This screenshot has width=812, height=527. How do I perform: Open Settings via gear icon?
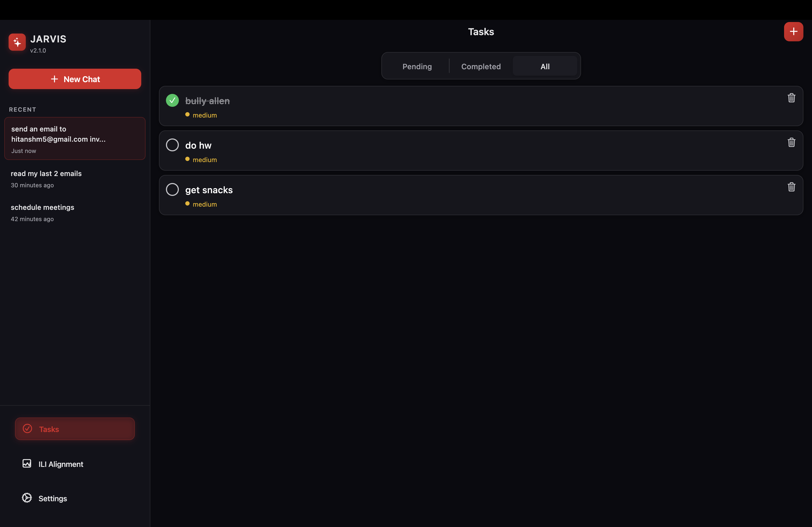coord(27,498)
